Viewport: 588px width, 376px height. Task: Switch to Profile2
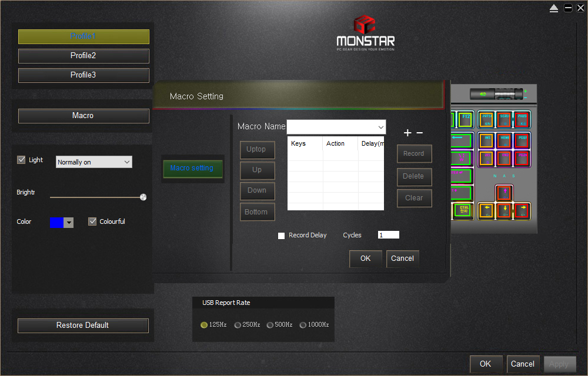83,56
